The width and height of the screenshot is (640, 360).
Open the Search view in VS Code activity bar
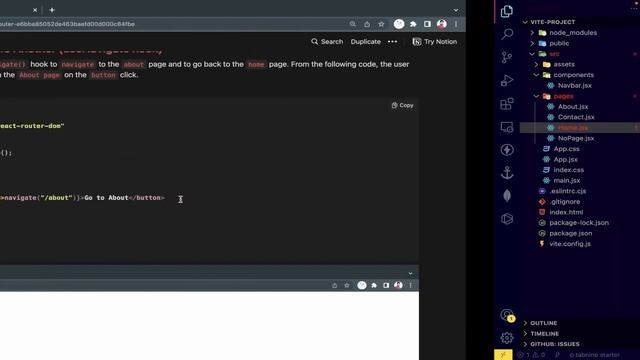pyautogui.click(x=507, y=34)
